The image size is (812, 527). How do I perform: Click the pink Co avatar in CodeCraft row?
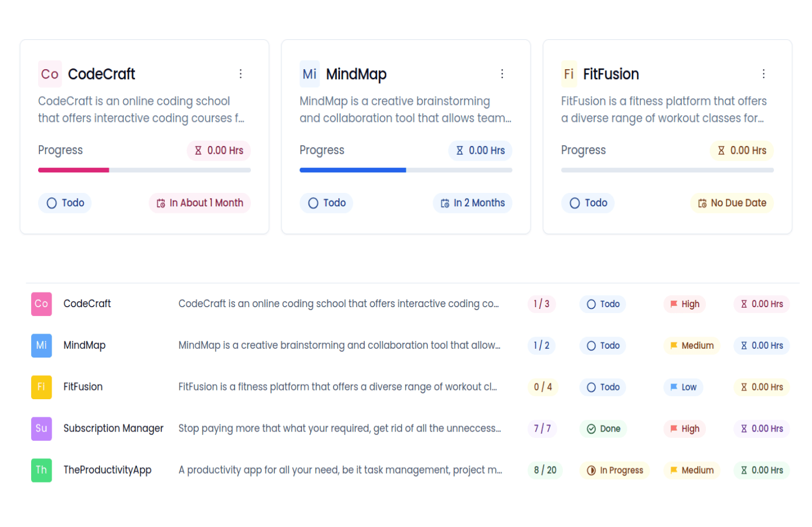coord(41,304)
